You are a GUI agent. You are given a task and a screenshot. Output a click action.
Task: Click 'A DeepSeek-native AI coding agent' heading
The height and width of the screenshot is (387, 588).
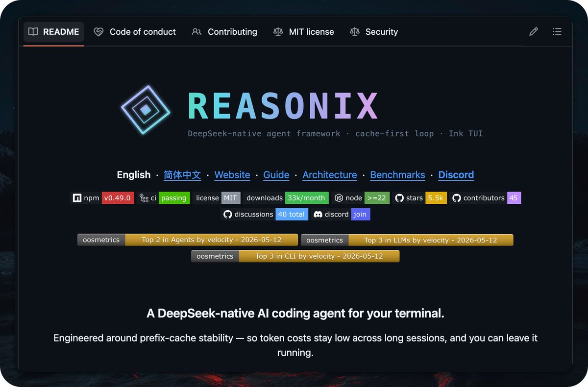coord(295,314)
